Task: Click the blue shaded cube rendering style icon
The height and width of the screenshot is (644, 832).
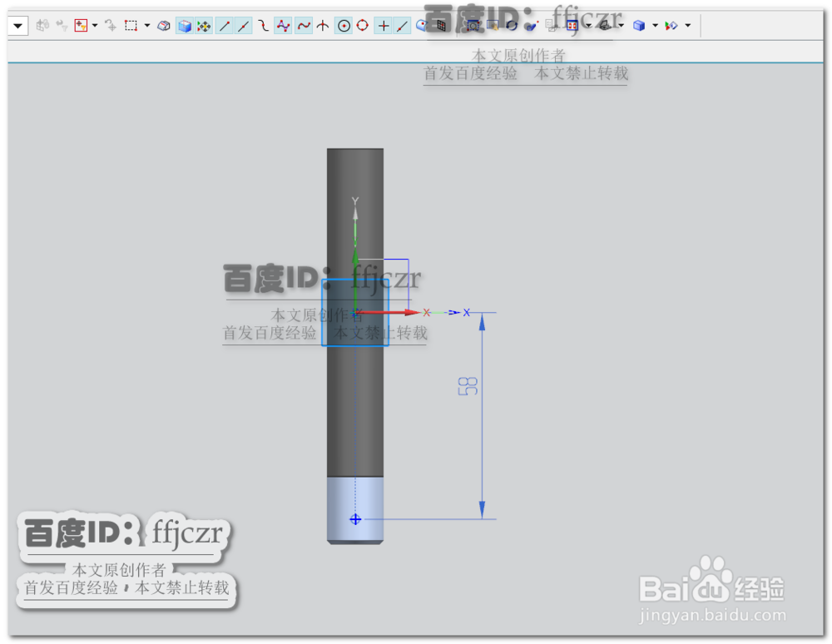Action: [639, 25]
